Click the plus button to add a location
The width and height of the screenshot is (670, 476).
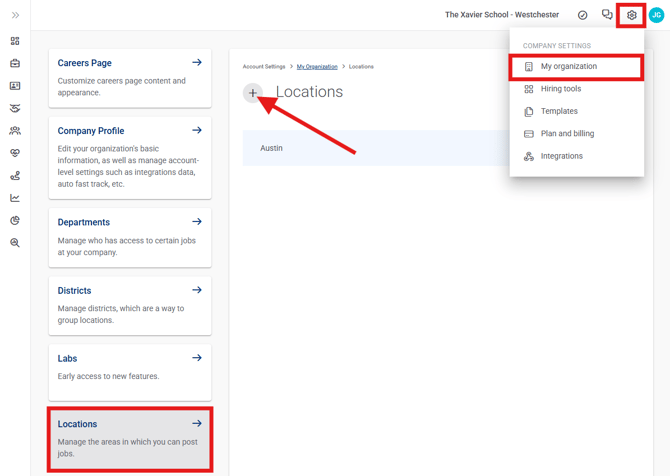coord(253,93)
